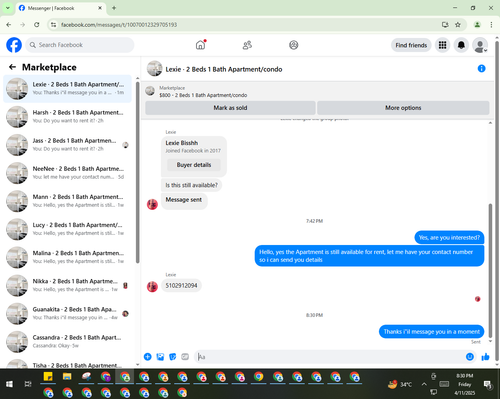Screen dimensions: 500x399
Task: Open the Jass conversation
Action: 67,145
